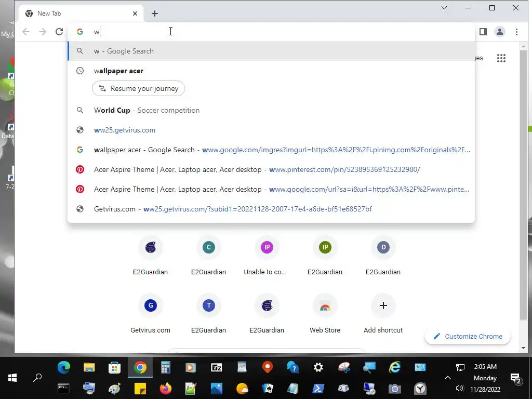
Task: Click inside the address bar containing 'w'
Action: click(x=271, y=32)
